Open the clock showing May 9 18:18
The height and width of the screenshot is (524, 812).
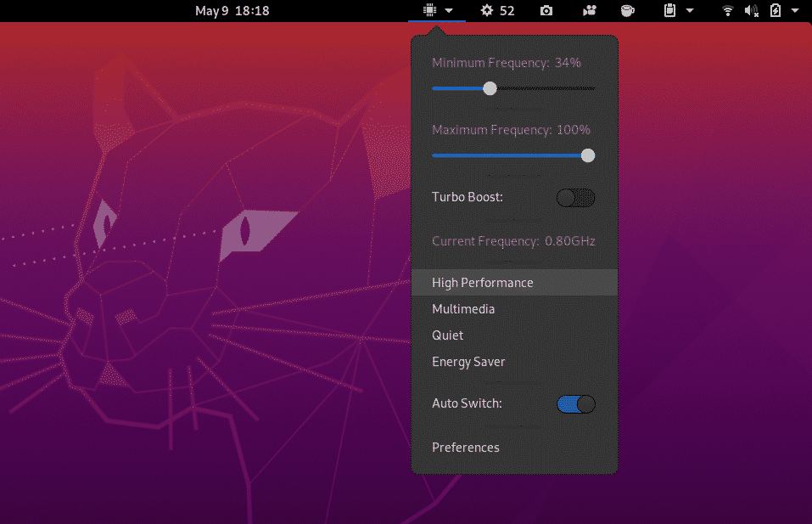pos(232,11)
